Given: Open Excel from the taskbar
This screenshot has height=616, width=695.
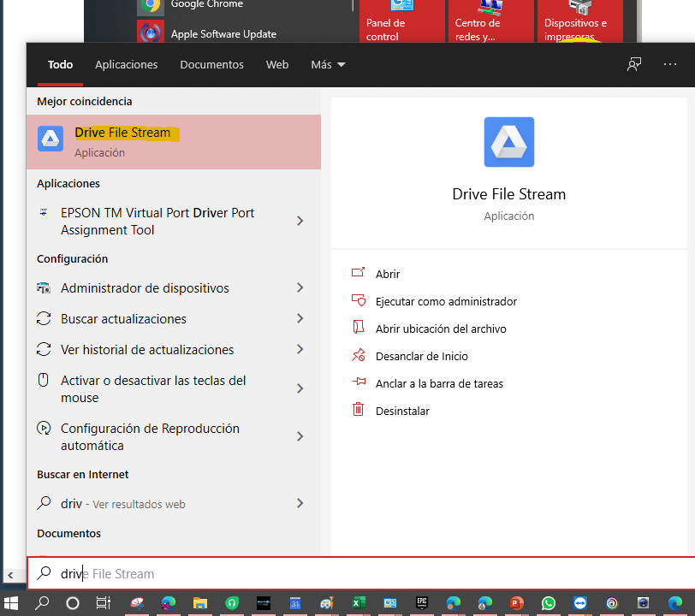Looking at the screenshot, I should point(358,603).
